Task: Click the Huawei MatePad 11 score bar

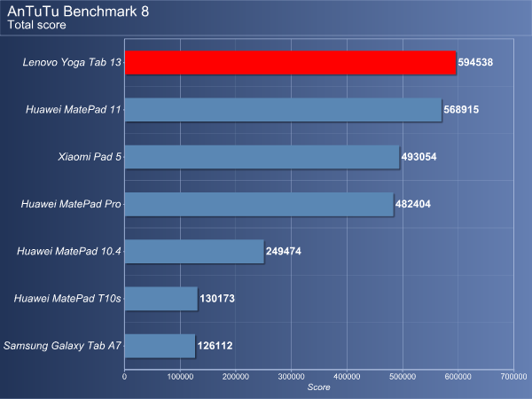Action: tap(284, 110)
